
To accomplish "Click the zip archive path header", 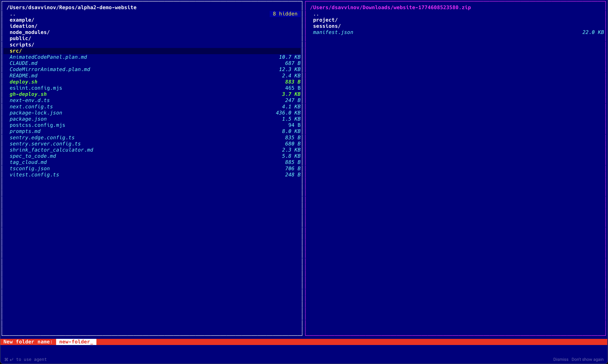I will point(390,7).
